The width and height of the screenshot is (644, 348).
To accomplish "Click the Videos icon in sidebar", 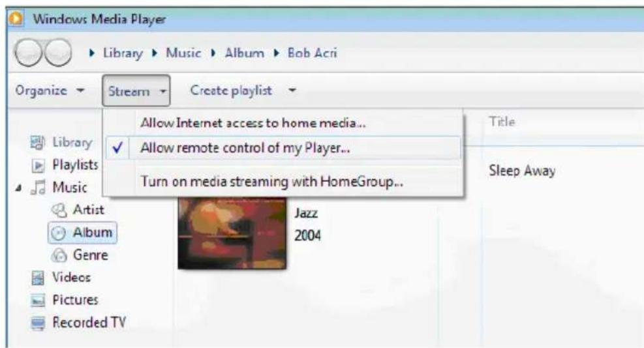I will [x=38, y=278].
